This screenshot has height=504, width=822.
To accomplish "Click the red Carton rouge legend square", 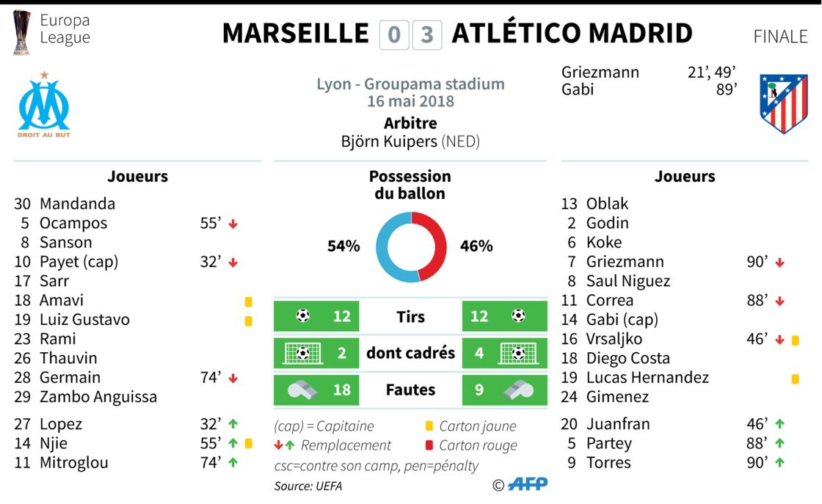I will click(x=429, y=445).
